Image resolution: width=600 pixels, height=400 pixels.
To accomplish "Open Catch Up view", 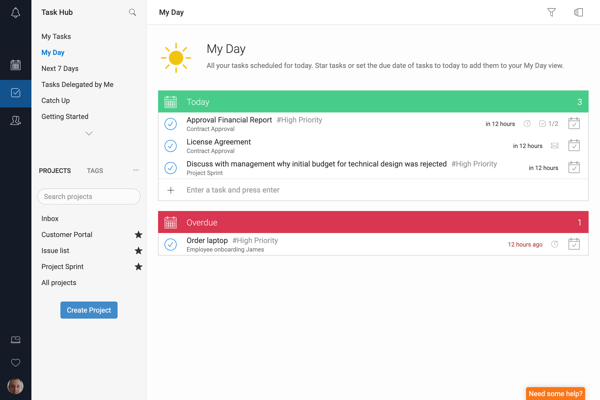I will [x=55, y=101].
